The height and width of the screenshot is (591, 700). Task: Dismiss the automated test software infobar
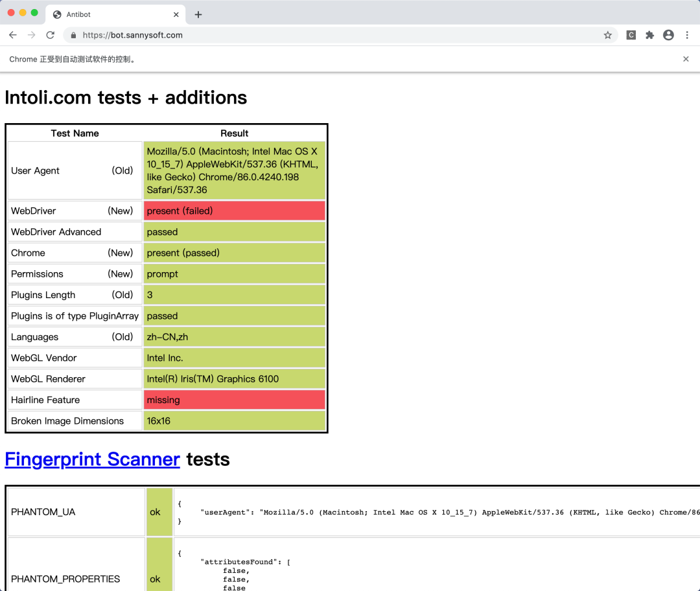(x=686, y=59)
